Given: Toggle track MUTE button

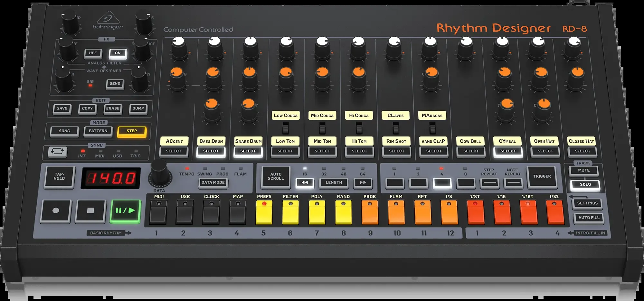Looking at the screenshot, I should (x=584, y=171).
